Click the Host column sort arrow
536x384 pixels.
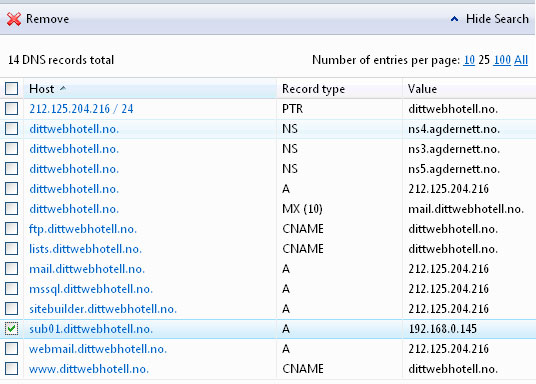[63, 89]
